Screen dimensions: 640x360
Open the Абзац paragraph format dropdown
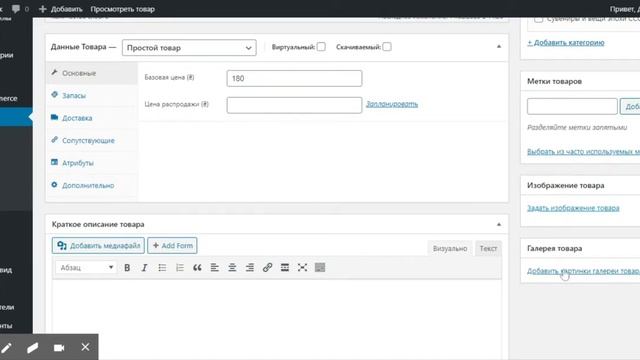point(86,268)
